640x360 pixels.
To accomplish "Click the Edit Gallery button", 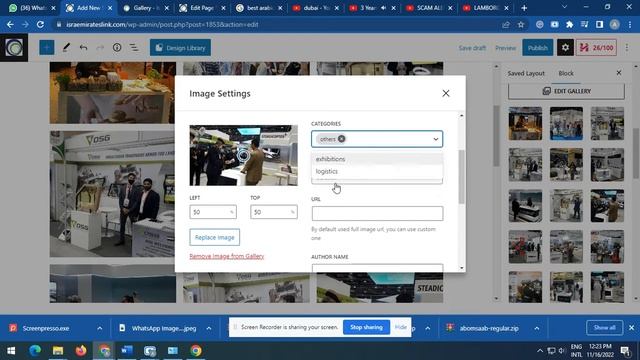I will click(x=566, y=91).
